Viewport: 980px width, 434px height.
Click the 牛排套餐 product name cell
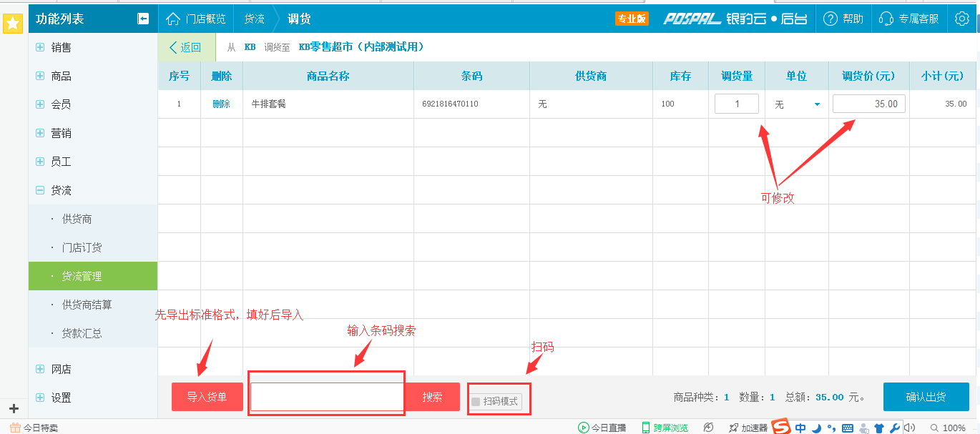[269, 104]
